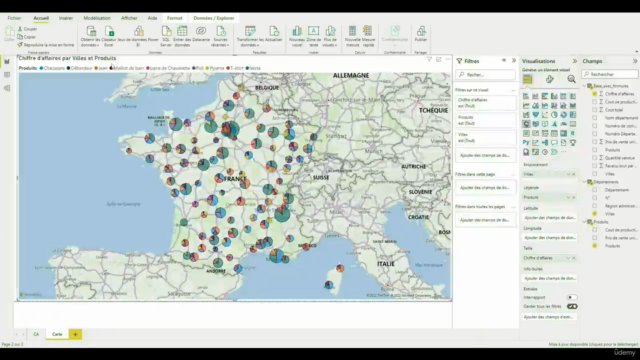Click Reproduire la mise en forme
The height and width of the screenshot is (360, 640).
[x=46, y=45]
